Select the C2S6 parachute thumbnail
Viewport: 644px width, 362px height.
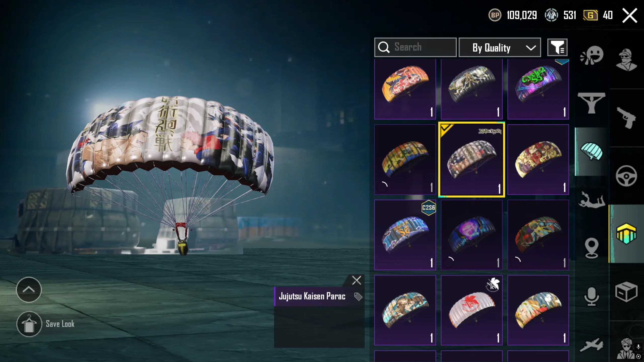tap(405, 235)
